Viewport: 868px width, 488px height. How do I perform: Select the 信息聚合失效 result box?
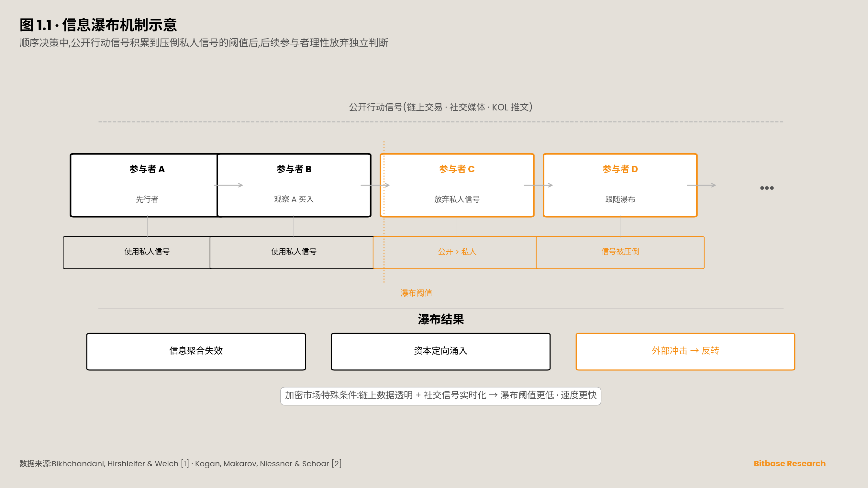tap(196, 351)
